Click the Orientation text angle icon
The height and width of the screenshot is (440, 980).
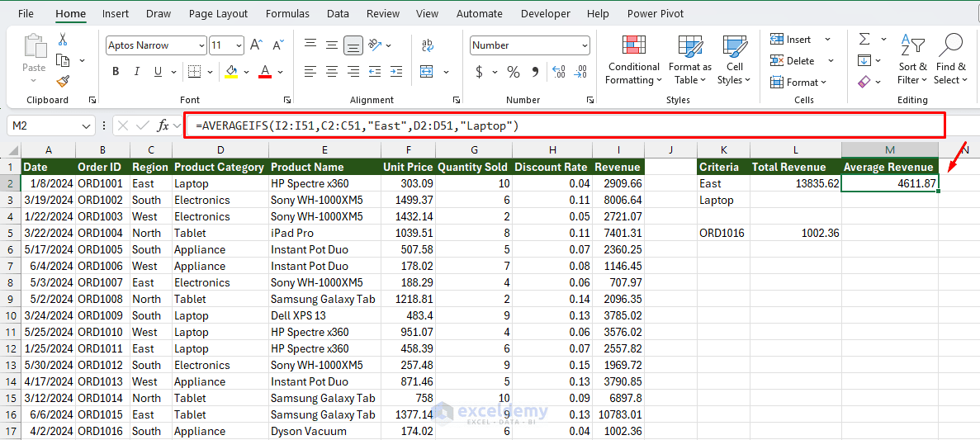(x=376, y=45)
